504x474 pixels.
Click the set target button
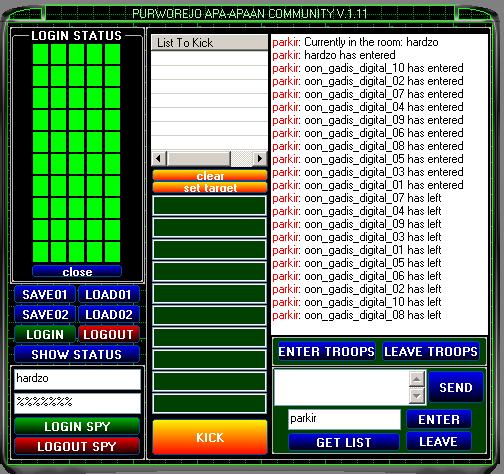(x=210, y=187)
